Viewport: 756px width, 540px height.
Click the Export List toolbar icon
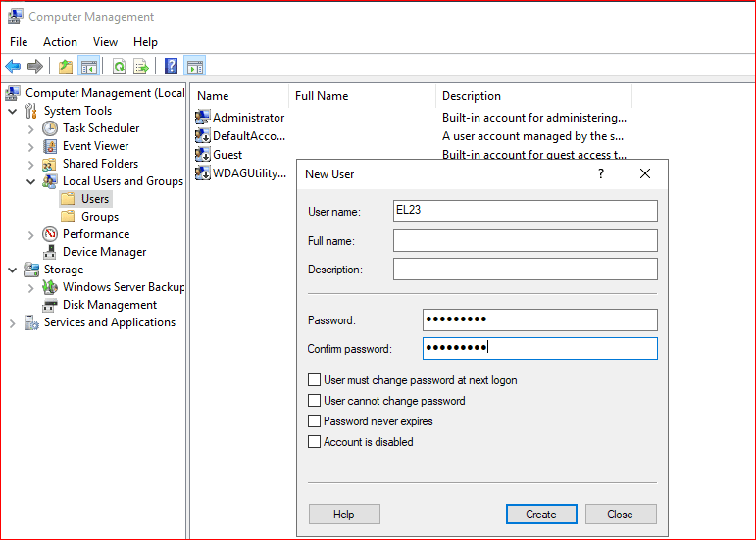tap(141, 67)
